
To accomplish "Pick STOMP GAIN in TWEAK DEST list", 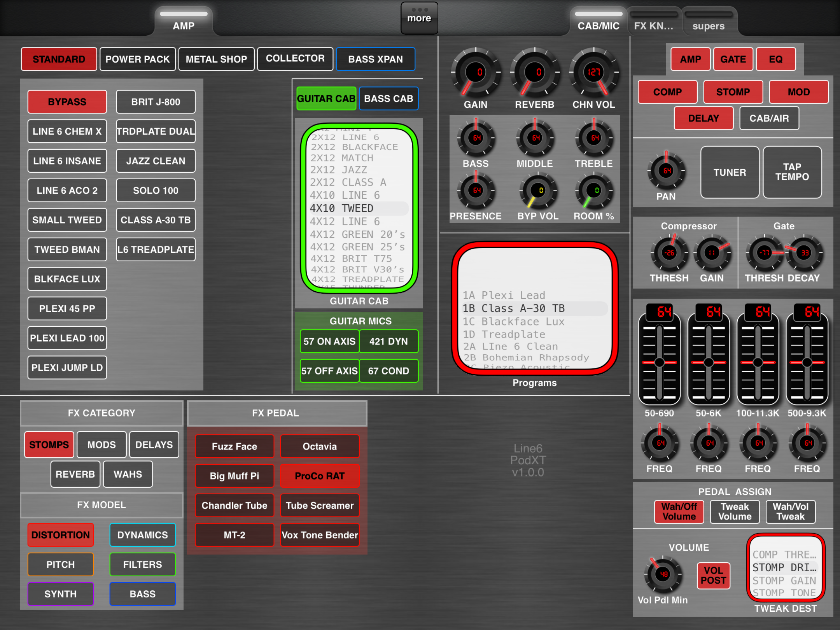I will click(784, 581).
